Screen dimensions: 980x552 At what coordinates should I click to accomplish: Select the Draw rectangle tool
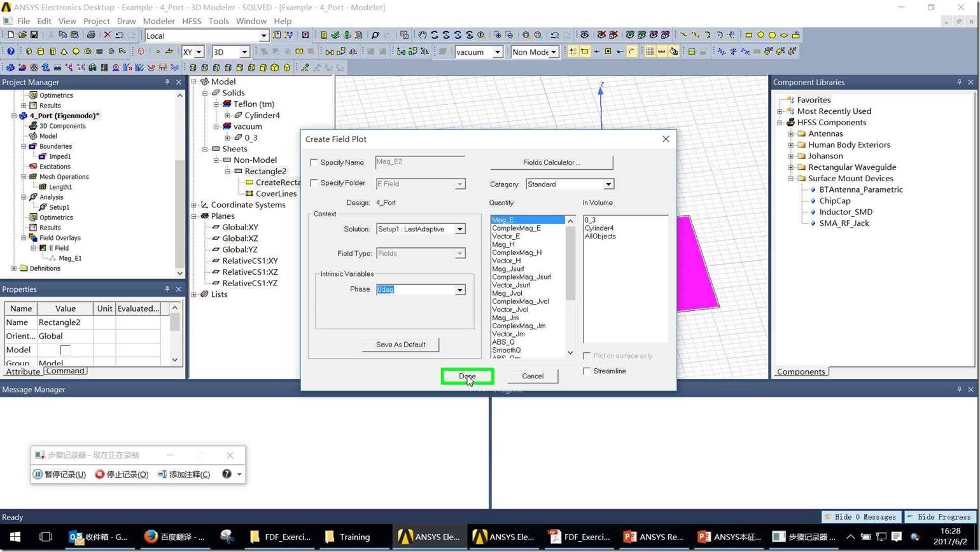(748, 35)
